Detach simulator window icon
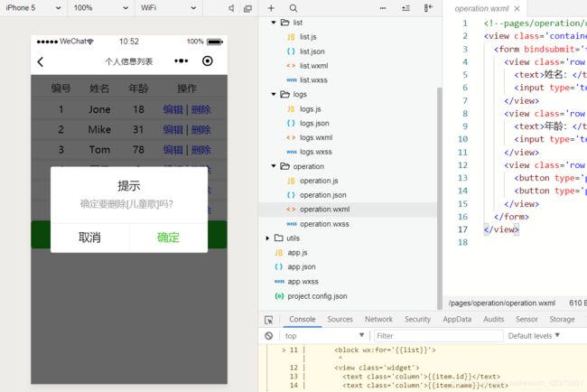Image resolution: width=587 pixels, height=392 pixels. point(247,8)
